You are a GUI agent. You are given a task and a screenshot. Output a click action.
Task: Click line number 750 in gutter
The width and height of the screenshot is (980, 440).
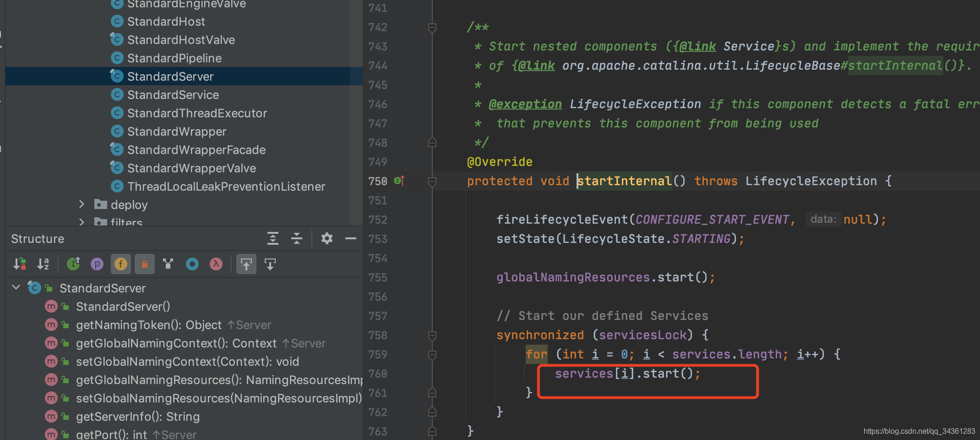[378, 181]
